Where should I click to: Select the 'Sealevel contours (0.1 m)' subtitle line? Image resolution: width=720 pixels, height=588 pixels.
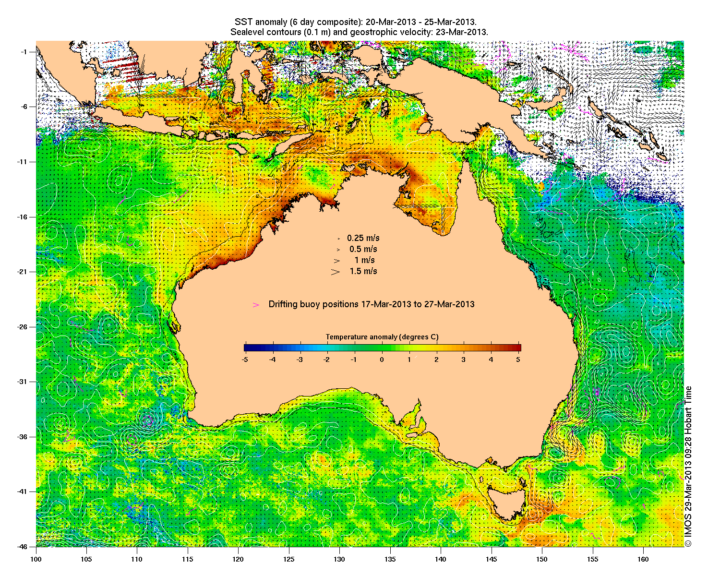click(359, 32)
